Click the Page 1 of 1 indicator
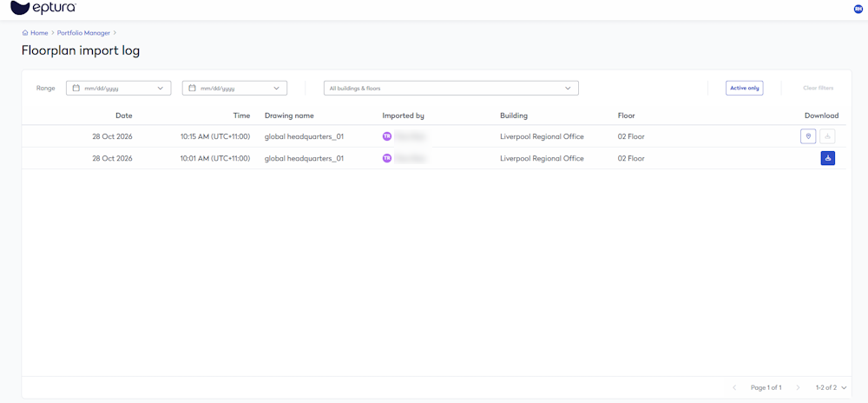The image size is (868, 403). coord(766,387)
